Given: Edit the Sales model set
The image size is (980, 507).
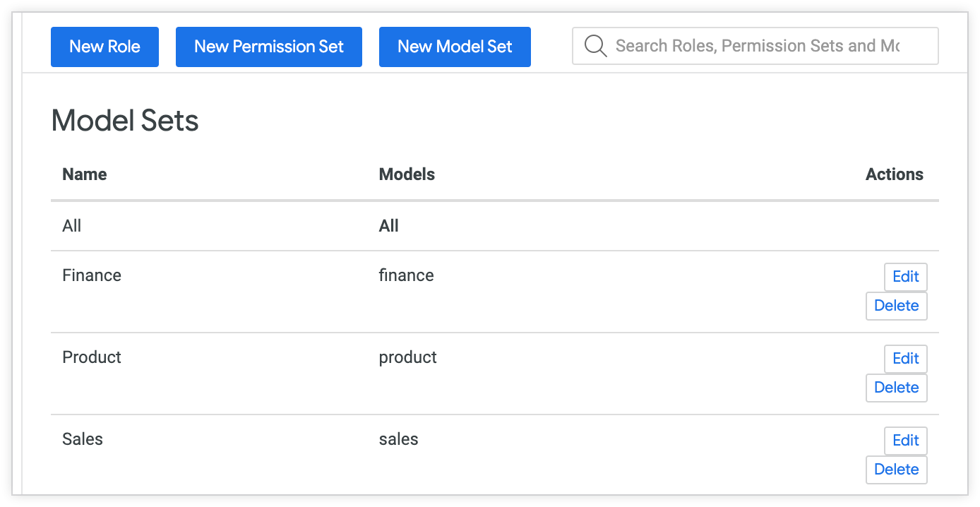Looking at the screenshot, I should [x=905, y=441].
